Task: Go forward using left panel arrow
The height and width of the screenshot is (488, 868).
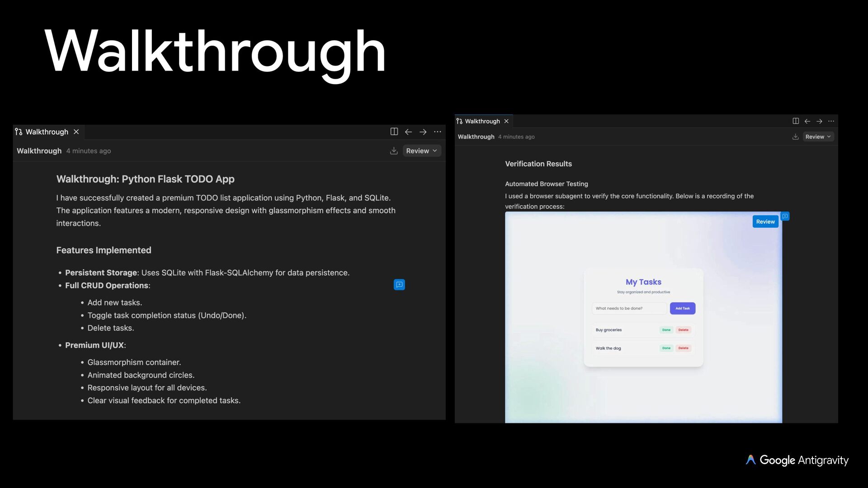Action: (x=423, y=131)
